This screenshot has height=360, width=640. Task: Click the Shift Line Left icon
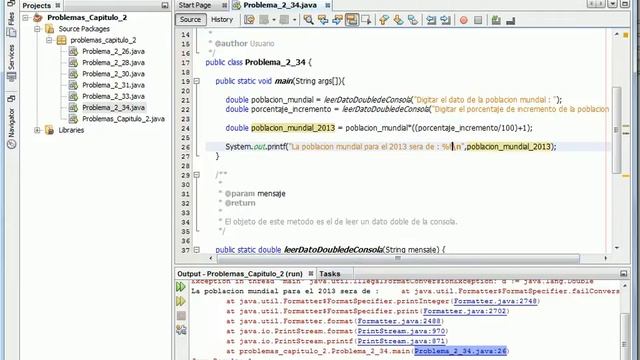(x=431, y=20)
